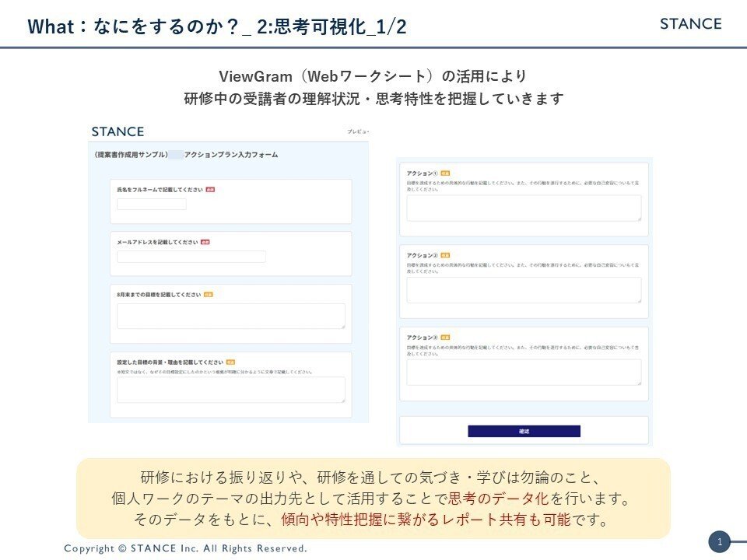Click the STANCE logo above the form
Image resolution: width=747 pixels, height=560 pixels.
click(x=117, y=131)
